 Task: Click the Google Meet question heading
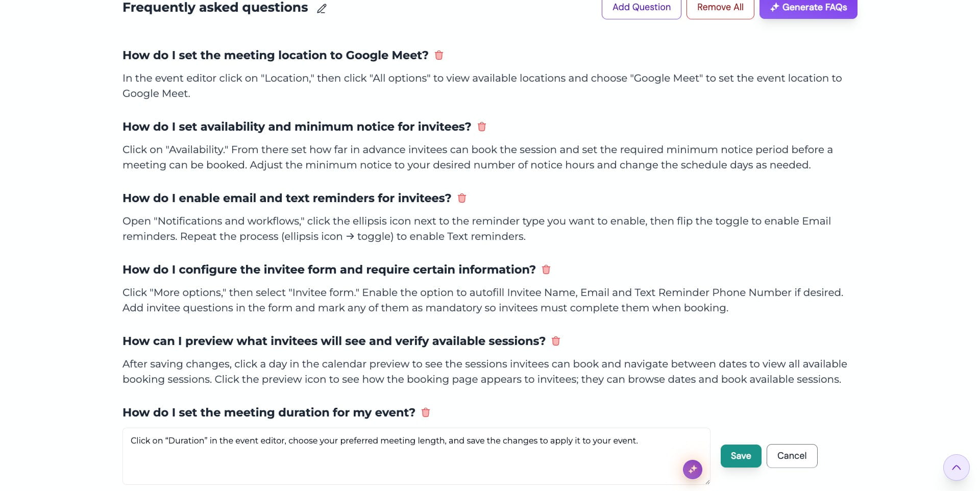click(275, 55)
